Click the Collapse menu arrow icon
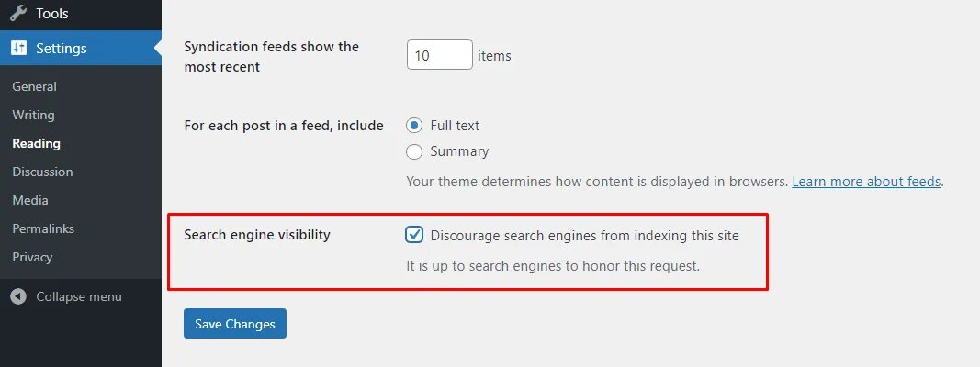This screenshot has width=980, height=367. 18,296
